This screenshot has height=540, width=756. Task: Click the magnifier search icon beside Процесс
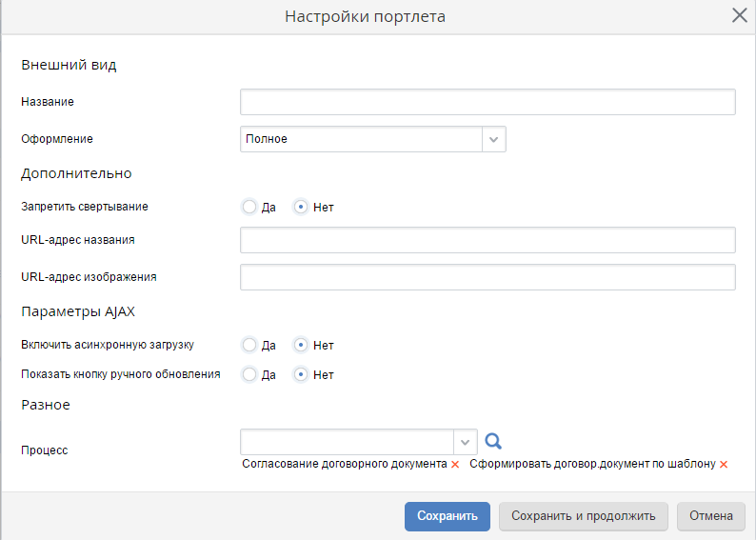(493, 441)
